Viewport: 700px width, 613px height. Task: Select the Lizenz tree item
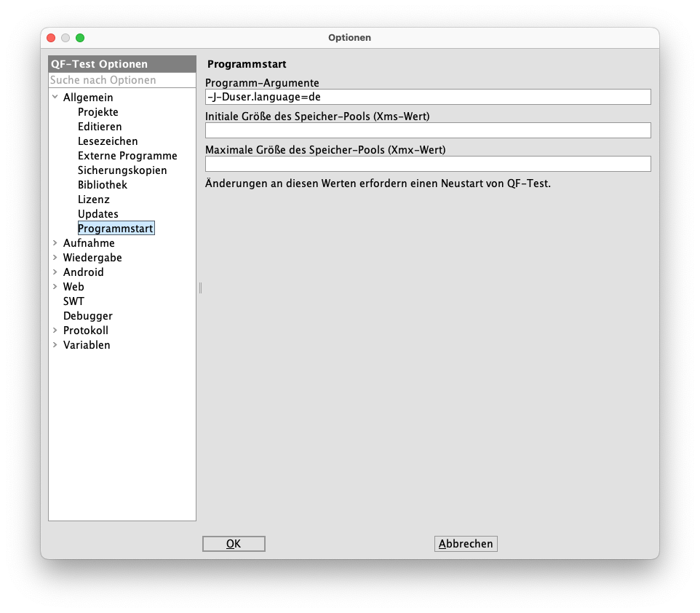pos(94,199)
